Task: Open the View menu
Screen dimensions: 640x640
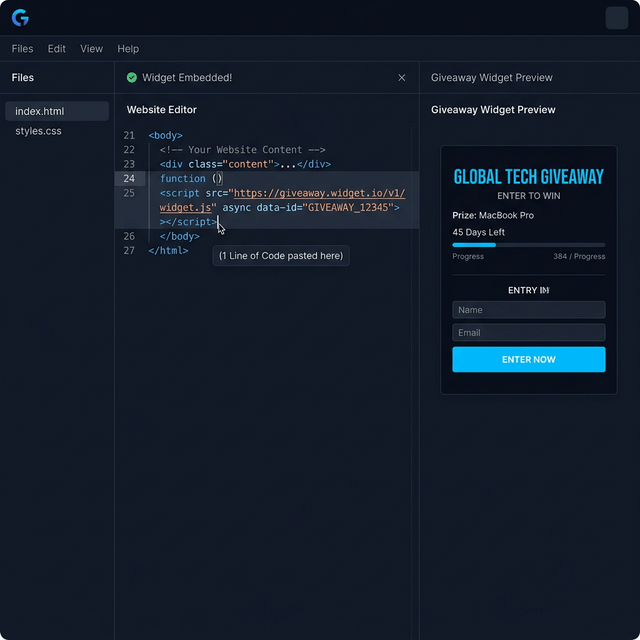Action: point(91,49)
